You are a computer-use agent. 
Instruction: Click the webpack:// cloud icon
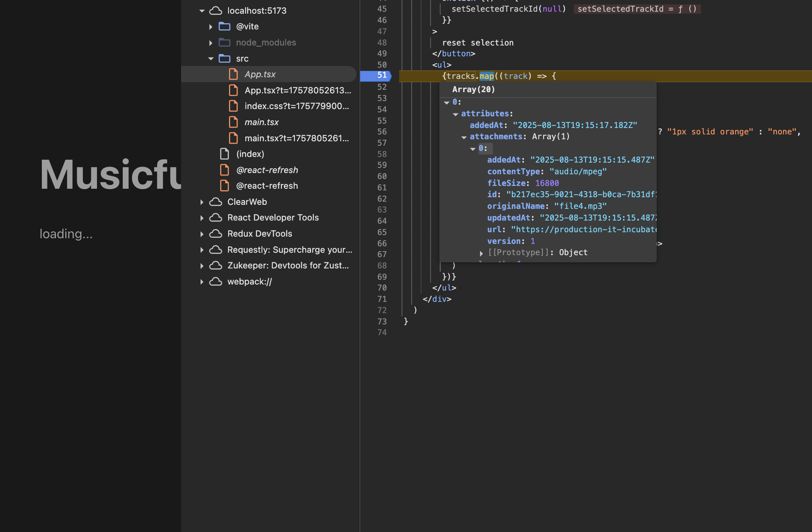(216, 282)
